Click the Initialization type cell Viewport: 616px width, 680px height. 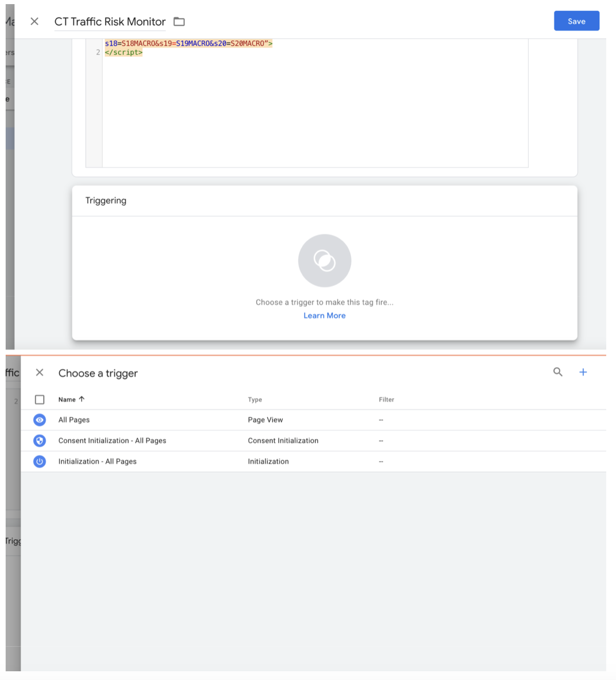pyautogui.click(x=268, y=462)
